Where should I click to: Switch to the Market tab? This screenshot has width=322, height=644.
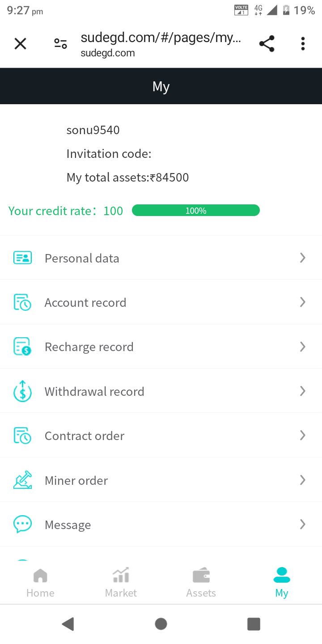pos(121,583)
